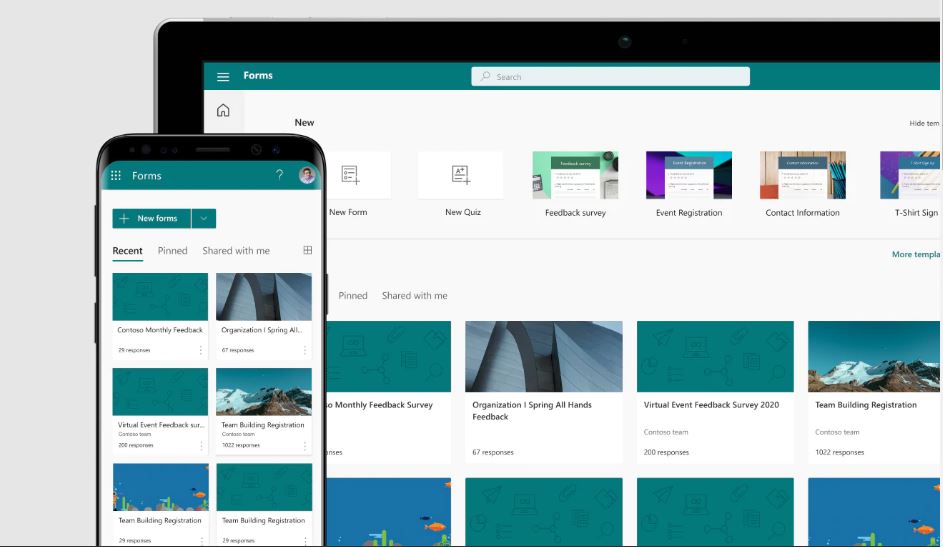Click the 1022 responses text on the tablet
This screenshot has width=943, height=547.
[x=840, y=452]
